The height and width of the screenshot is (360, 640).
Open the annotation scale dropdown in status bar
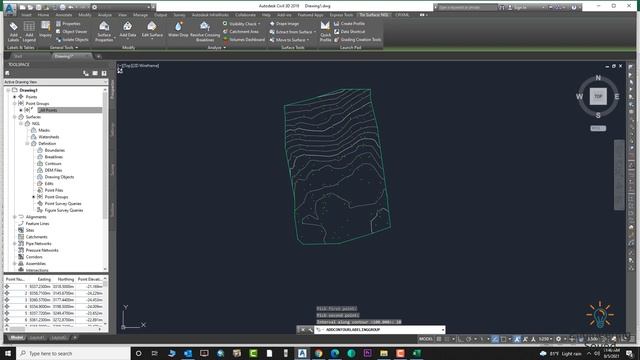click(x=545, y=339)
